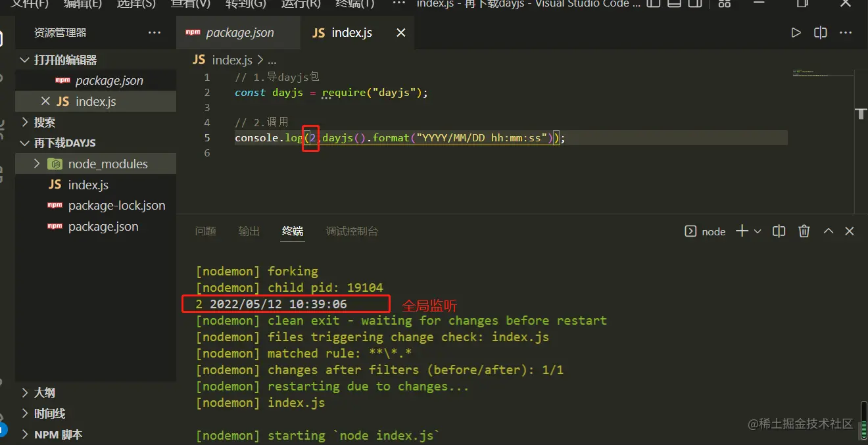868x445 pixels.
Task: Click the console.log format code line
Action: (400, 137)
